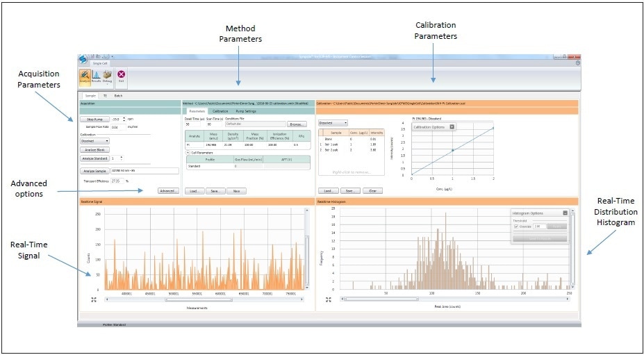Click the Density column header
This screenshot has width=644, height=355.
[x=233, y=136]
